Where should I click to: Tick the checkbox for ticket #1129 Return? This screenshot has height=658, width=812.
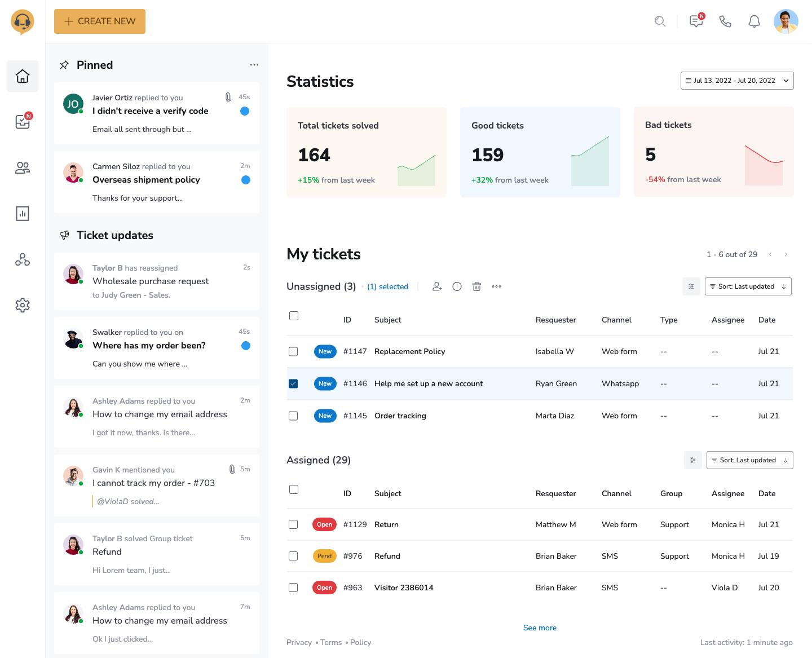click(293, 524)
